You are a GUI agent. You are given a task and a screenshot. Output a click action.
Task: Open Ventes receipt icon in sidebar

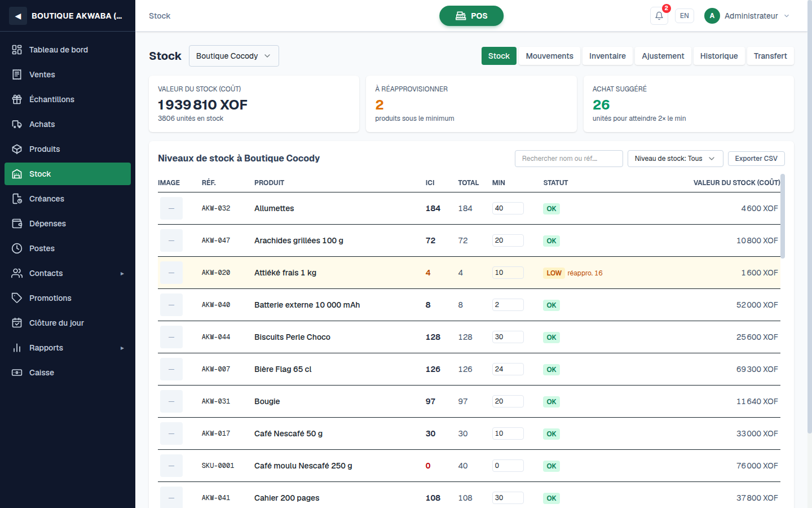pos(17,75)
